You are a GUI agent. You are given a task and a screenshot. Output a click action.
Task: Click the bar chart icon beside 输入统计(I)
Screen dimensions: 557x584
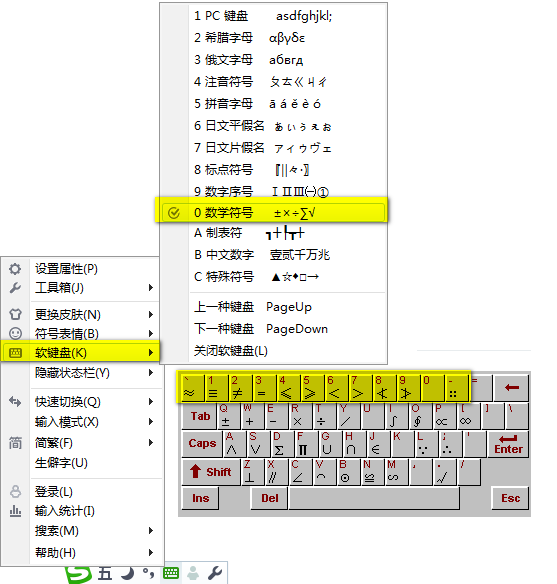click(x=15, y=511)
